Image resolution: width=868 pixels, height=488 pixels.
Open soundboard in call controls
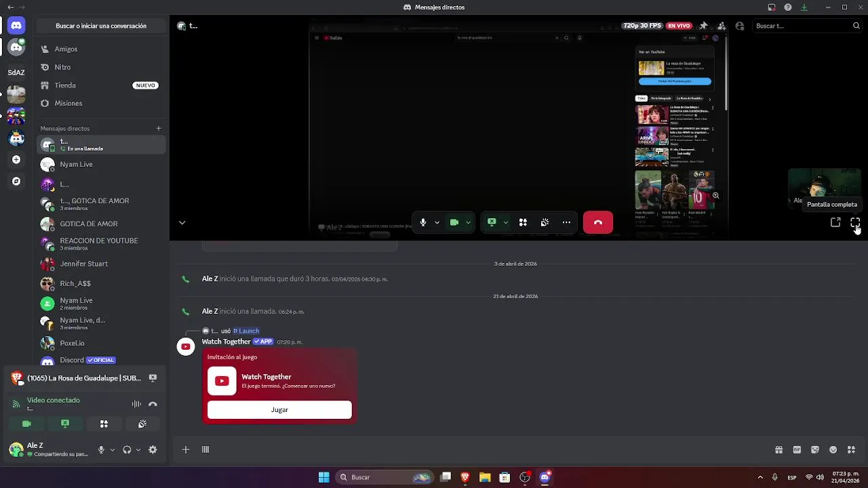pyautogui.click(x=545, y=222)
